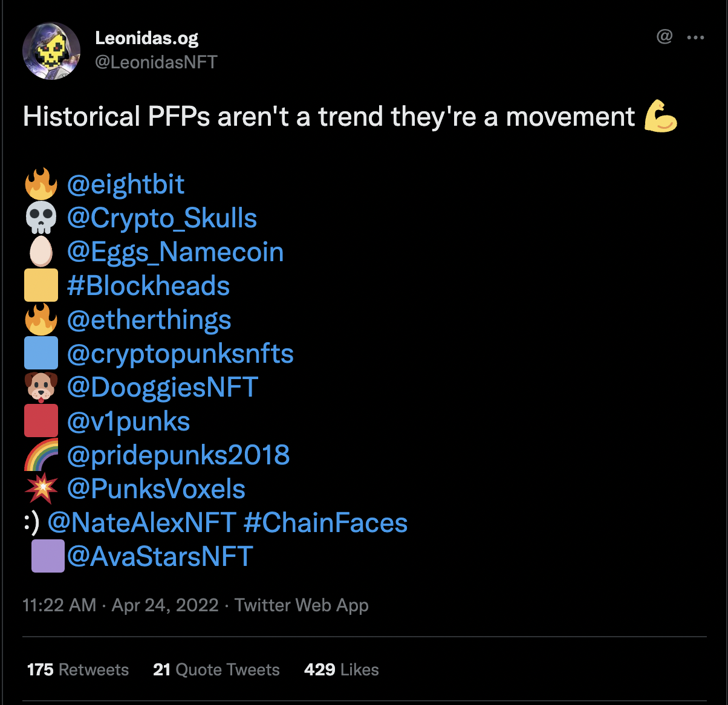Viewport: 728px width, 705px height.
Task: Open the @AvaStarsNFT mention
Action: click(160, 557)
